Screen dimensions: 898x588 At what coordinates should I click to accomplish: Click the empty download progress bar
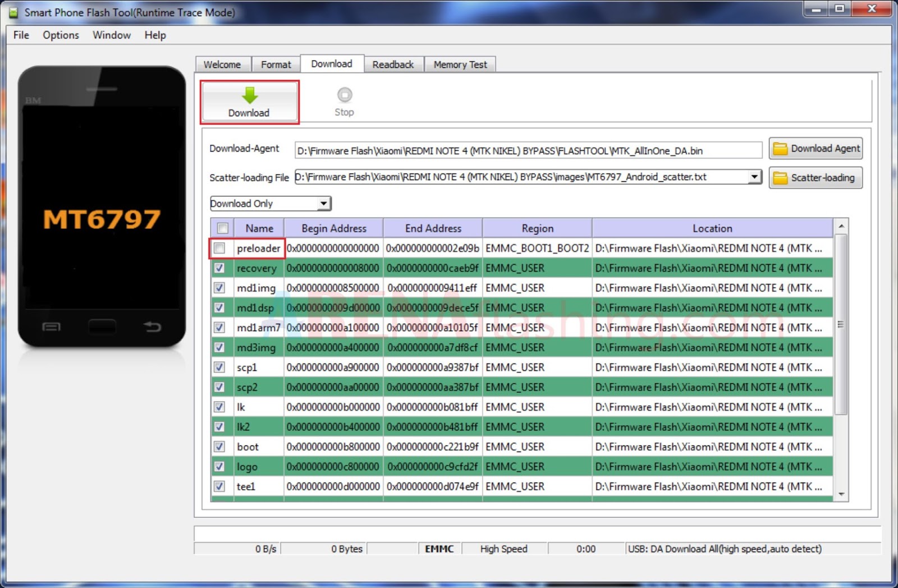click(x=538, y=533)
